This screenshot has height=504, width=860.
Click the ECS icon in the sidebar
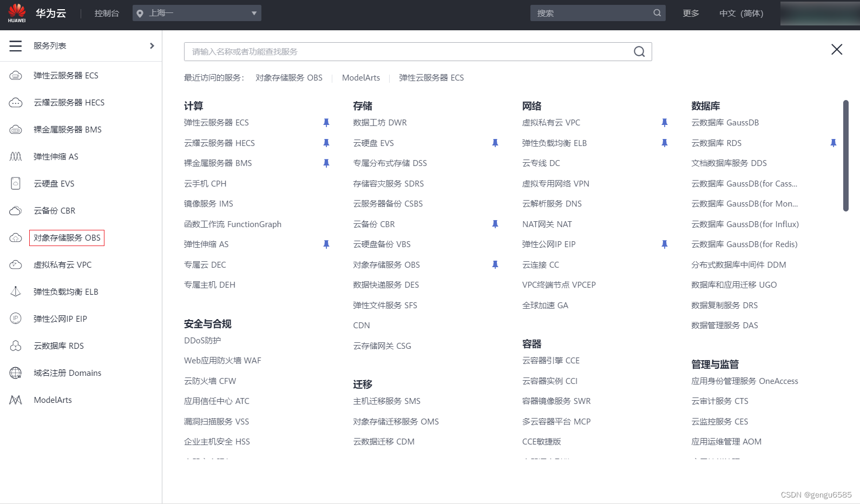pos(16,76)
